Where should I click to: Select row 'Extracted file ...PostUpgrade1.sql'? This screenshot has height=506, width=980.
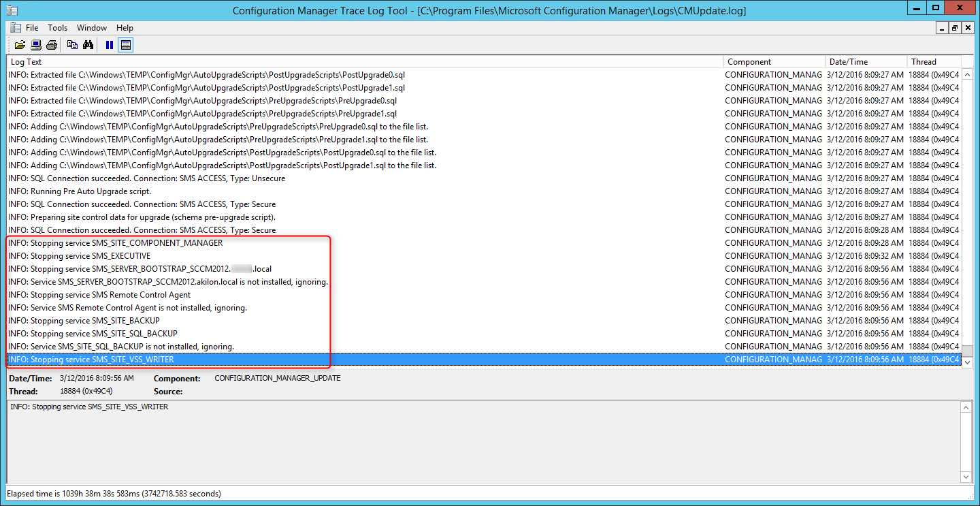coord(484,88)
